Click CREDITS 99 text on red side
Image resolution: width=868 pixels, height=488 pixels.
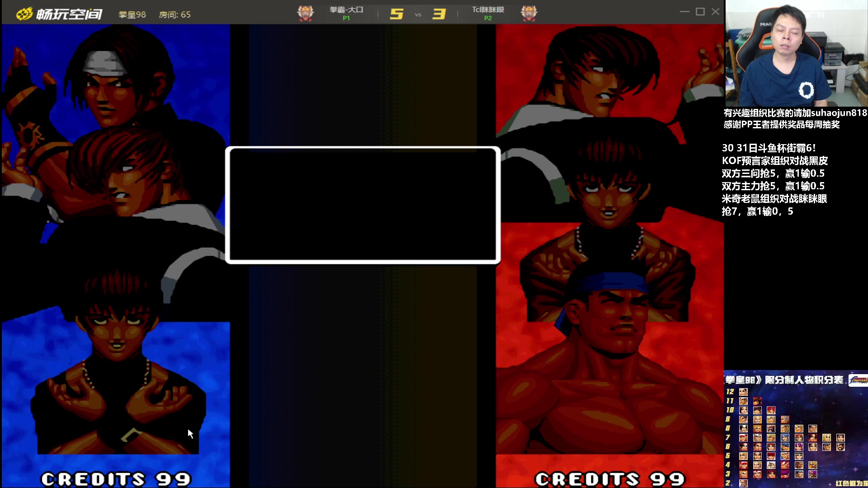coord(610,479)
